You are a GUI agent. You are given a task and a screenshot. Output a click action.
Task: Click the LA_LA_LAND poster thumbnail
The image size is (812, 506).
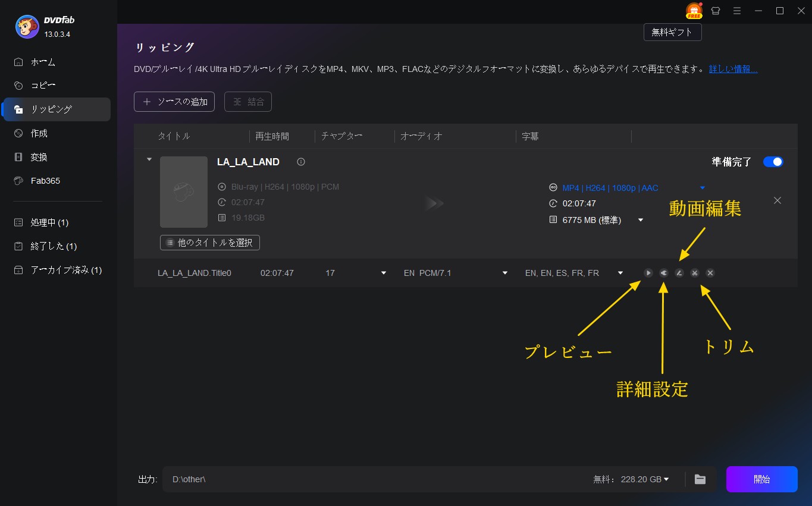[184, 192]
